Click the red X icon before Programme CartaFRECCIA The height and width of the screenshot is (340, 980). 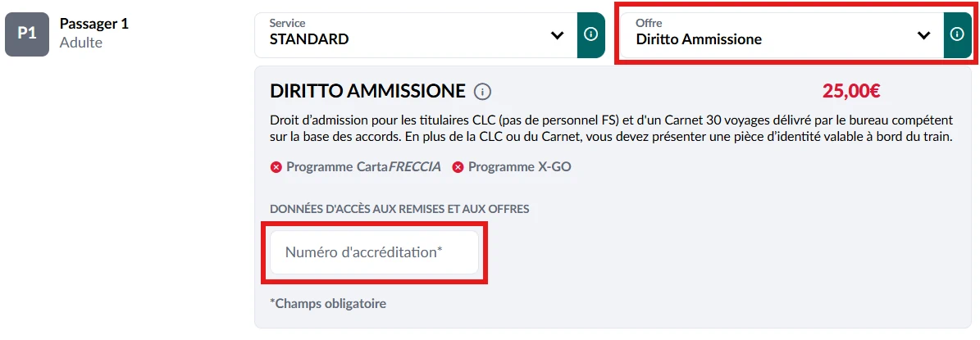pos(276,167)
